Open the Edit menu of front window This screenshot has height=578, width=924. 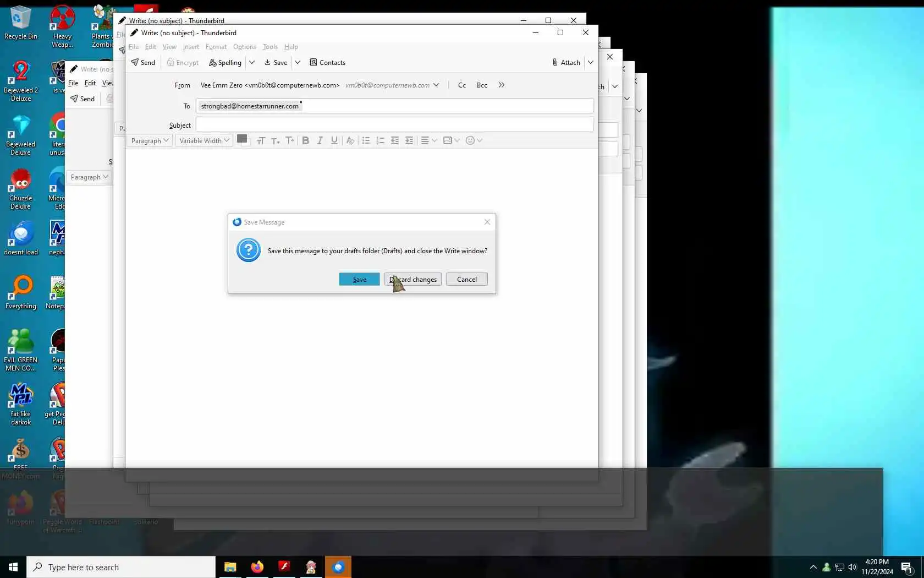click(x=150, y=47)
